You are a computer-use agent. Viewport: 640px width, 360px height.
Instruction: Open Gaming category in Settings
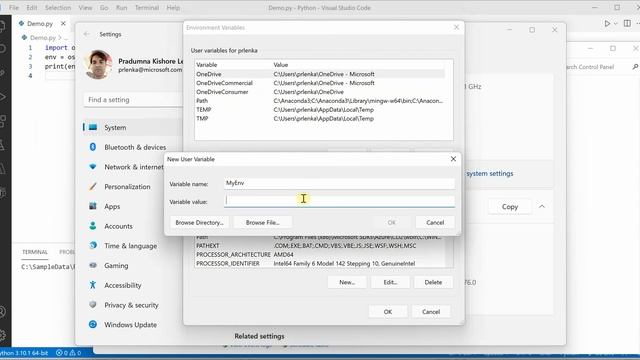pos(133,266)
